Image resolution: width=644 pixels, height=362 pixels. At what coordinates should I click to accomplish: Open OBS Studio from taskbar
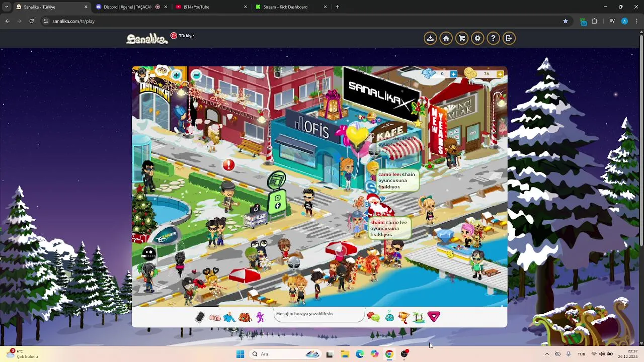tap(404, 354)
